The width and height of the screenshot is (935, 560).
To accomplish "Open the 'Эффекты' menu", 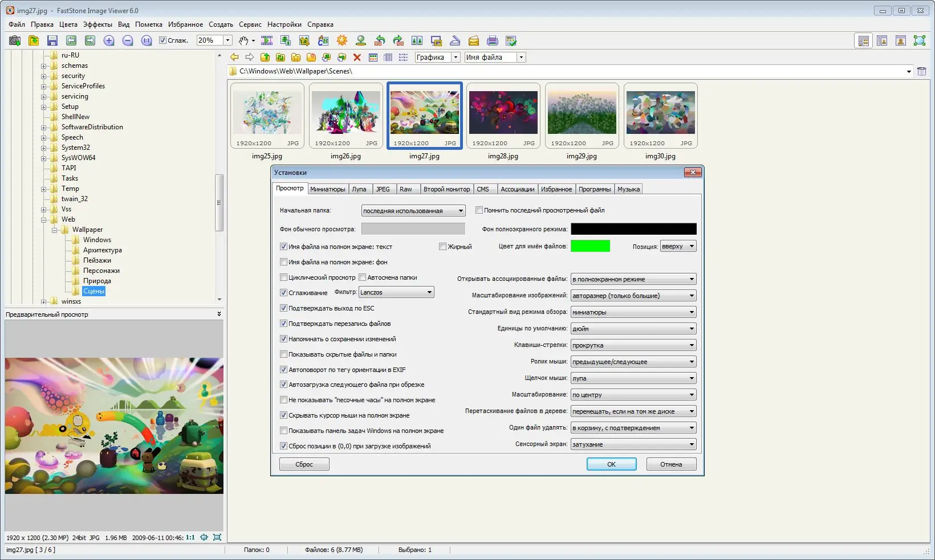I will pos(97,24).
